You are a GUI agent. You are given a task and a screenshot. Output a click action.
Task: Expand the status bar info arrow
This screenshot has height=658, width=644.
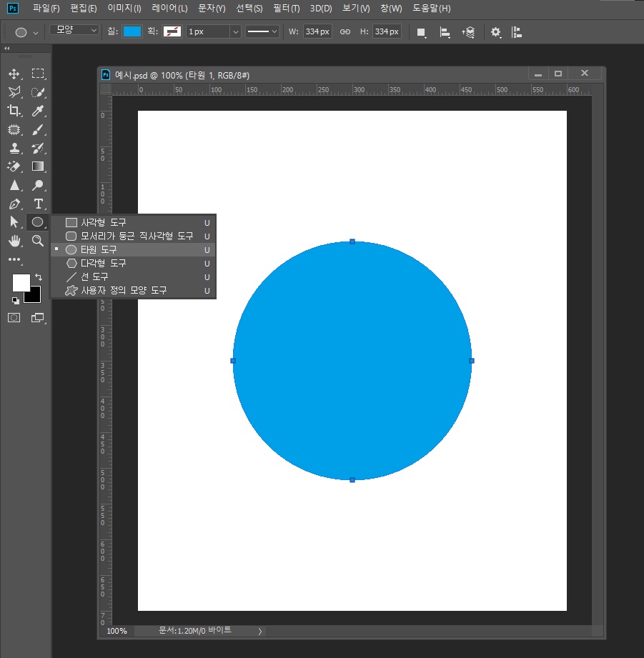(x=260, y=631)
